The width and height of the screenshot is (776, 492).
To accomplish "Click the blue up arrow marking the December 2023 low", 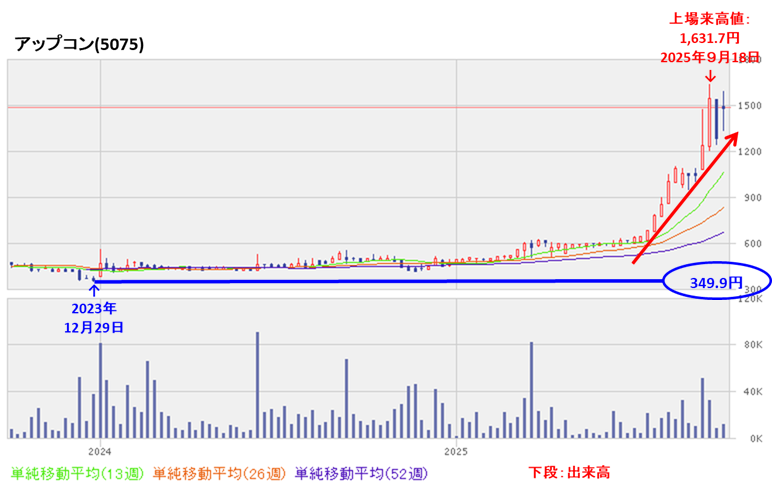I will (x=94, y=288).
